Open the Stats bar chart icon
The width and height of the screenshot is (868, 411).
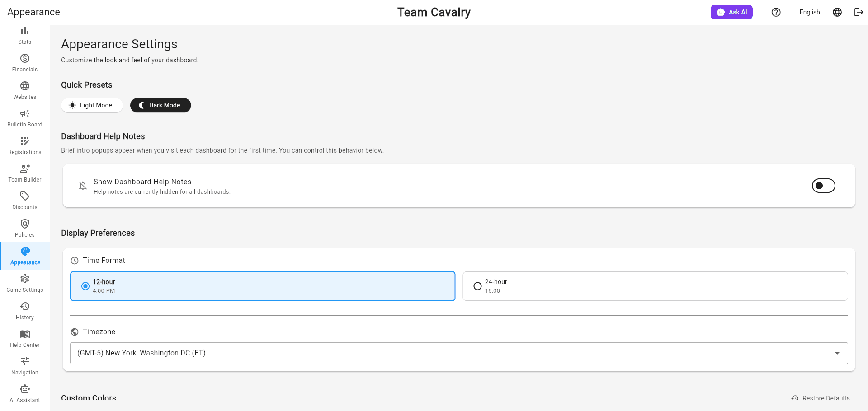click(25, 31)
